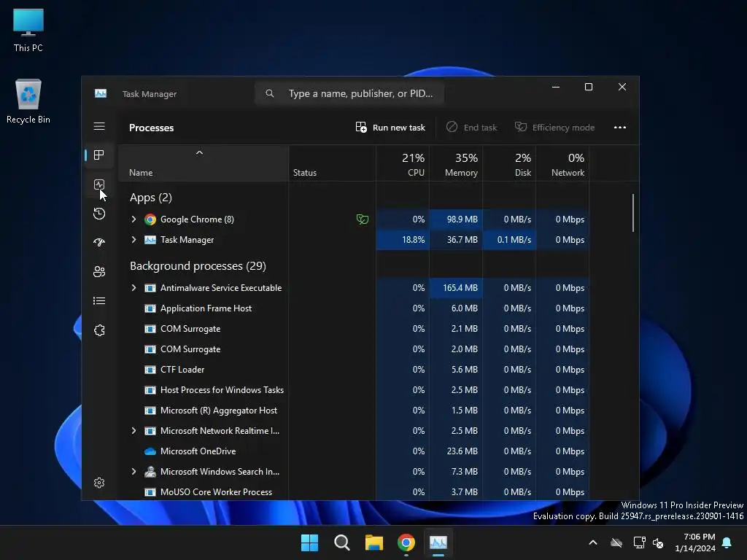Viewport: 747px width, 560px height.
Task: Click the Task Manager process row icon
Action: [150, 240]
